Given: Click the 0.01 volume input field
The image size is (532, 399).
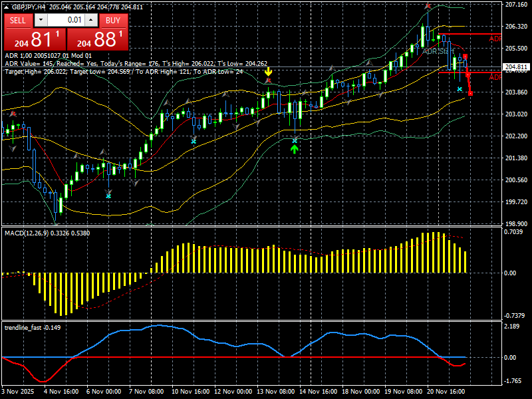Looking at the screenshot, I should click(x=66, y=21).
